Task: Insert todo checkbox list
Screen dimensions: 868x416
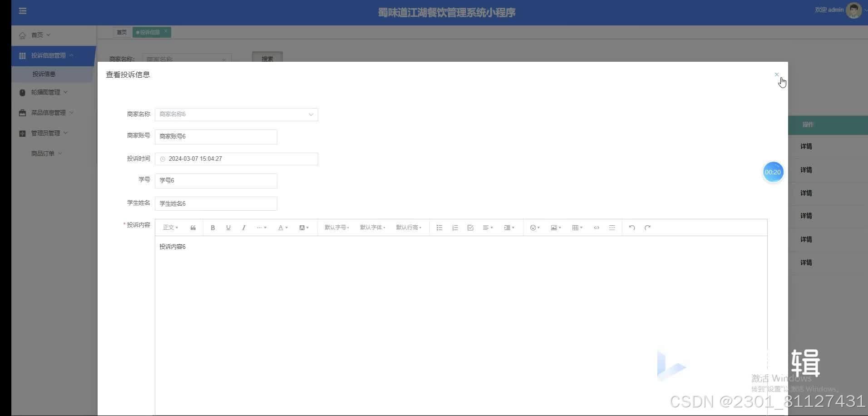Action: point(470,228)
